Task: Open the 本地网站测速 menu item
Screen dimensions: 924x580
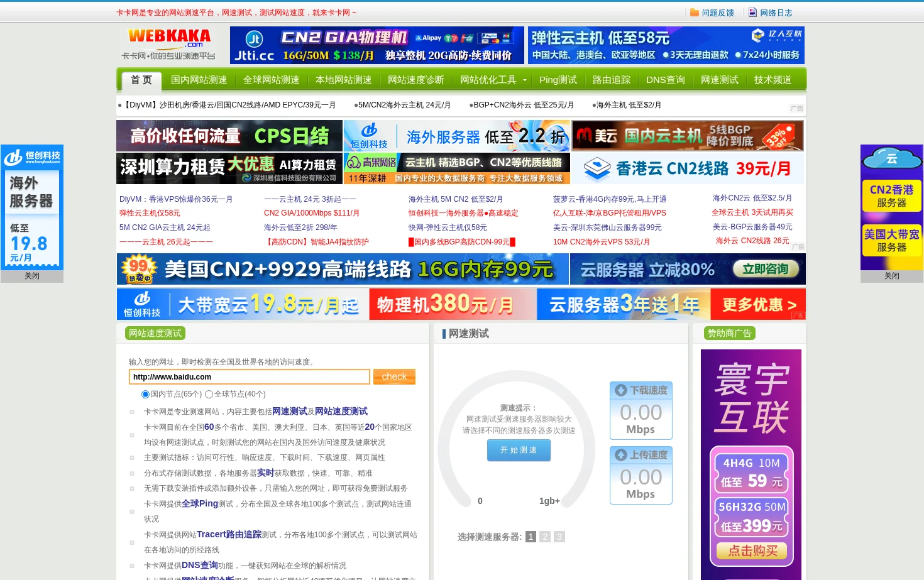Action: [x=343, y=80]
